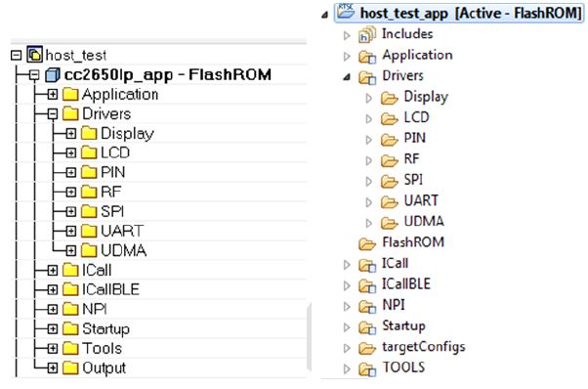
Task: Click the RTSC project icon of host_test_app
Action: 346,11
